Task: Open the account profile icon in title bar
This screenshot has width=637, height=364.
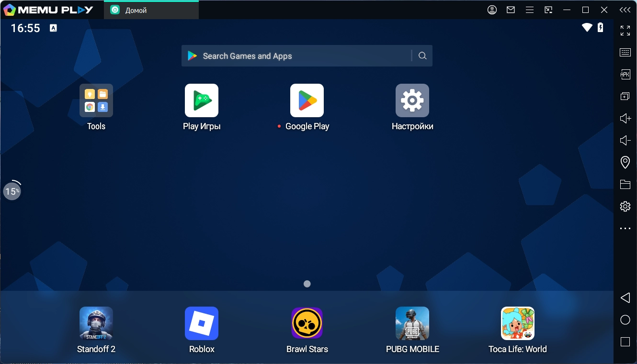Action: click(x=492, y=10)
